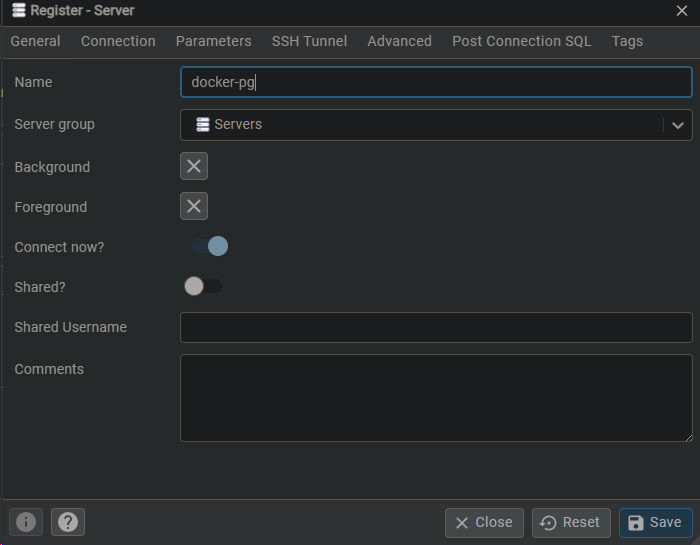Click the info icon button at bottom left
This screenshot has height=545, width=700.
coord(26,522)
